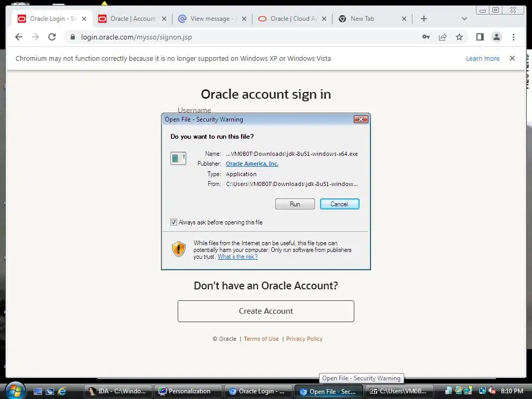Switch to the View message tab
Screen dimensions: 532x399
coord(212,19)
